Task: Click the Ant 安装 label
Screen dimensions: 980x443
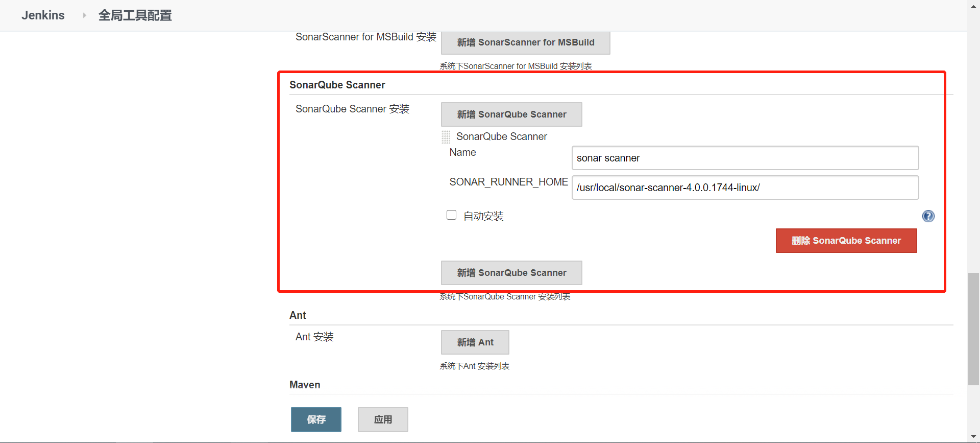Action: click(314, 337)
